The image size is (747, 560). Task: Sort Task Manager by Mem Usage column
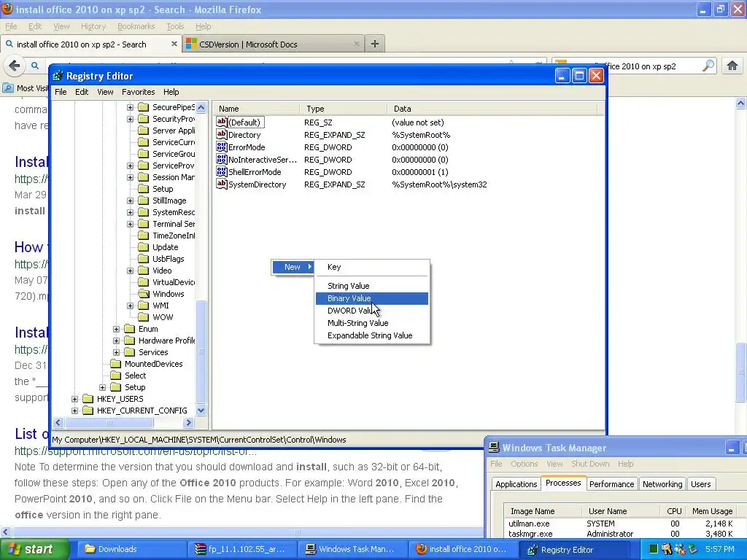(712, 511)
